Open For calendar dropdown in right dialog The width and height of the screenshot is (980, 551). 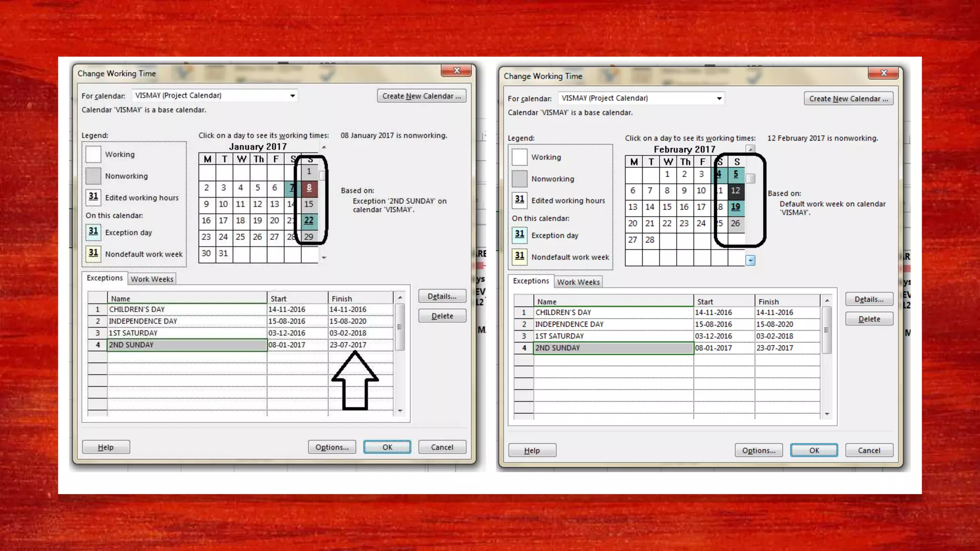click(x=719, y=99)
